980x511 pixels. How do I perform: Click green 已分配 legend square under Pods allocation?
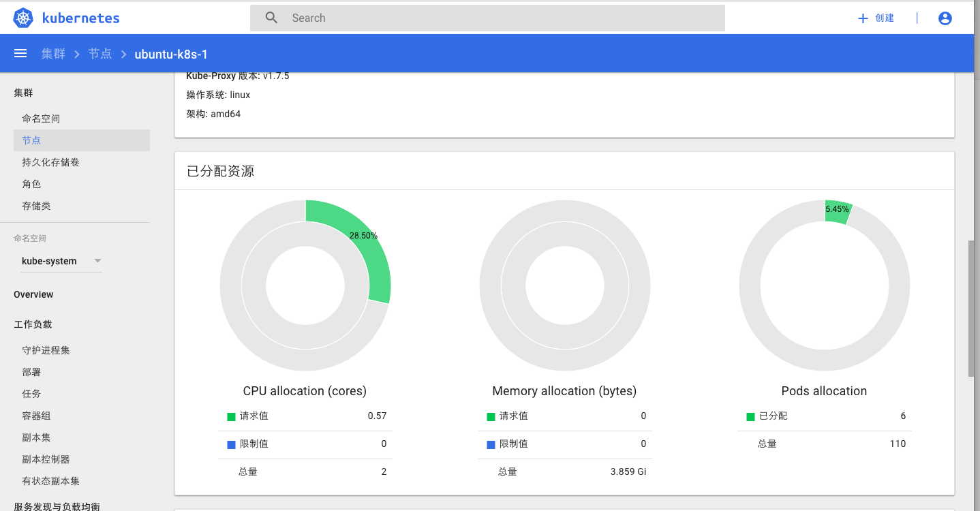750,416
